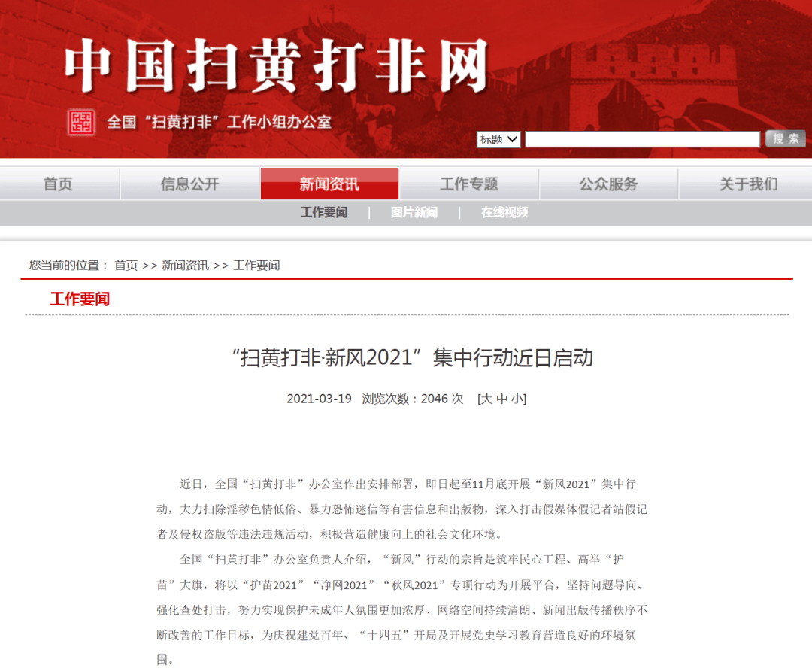Open the 标题 search type dropdown
This screenshot has height=671, width=812.
(498, 139)
